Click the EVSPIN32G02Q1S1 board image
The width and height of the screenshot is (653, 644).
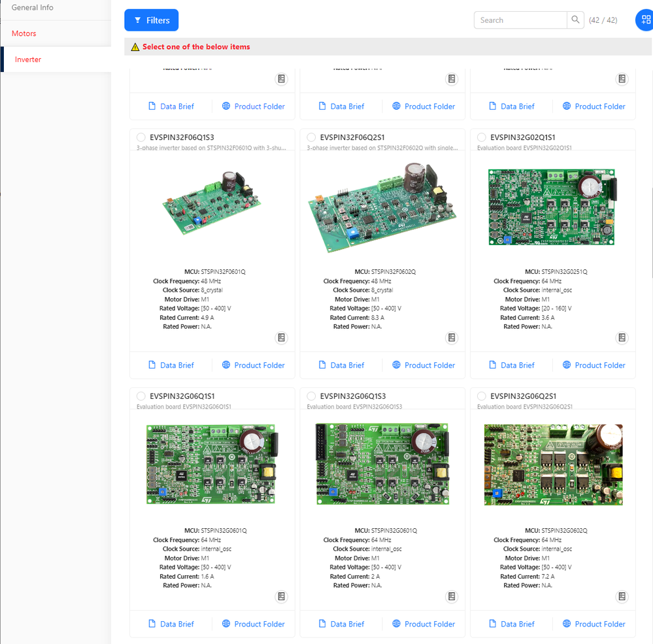(x=552, y=207)
